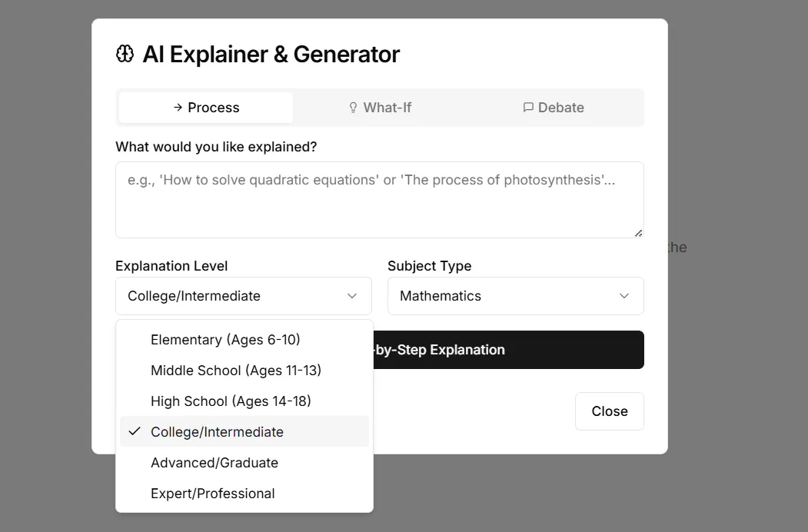Click the arrow icon in Process tab

pos(178,107)
